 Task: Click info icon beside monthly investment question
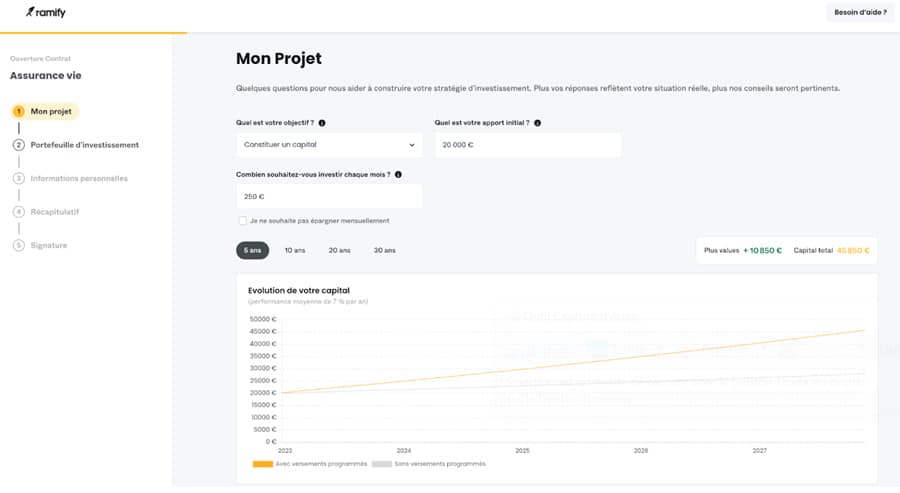pyautogui.click(x=399, y=174)
